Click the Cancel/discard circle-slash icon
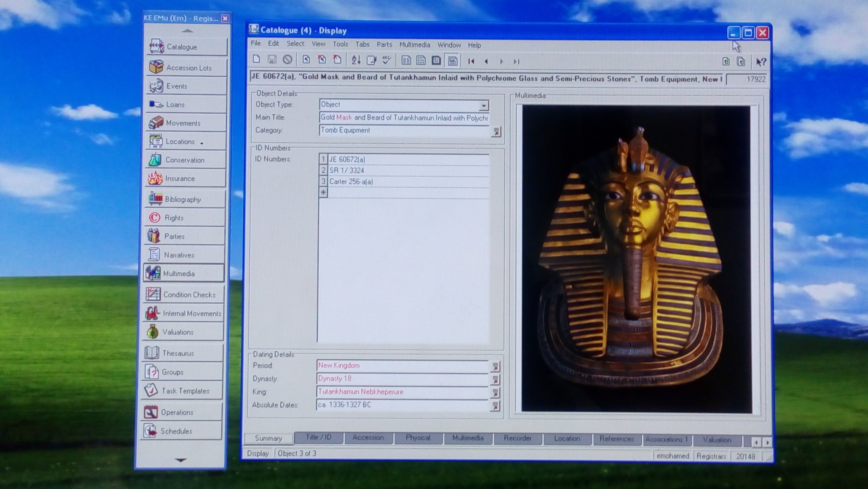 287,59
